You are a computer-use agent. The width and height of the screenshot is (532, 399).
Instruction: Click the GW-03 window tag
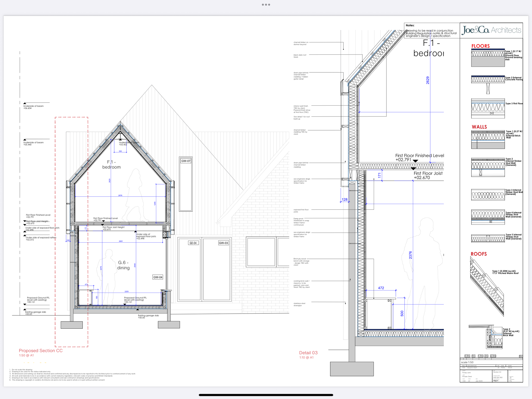223,243
